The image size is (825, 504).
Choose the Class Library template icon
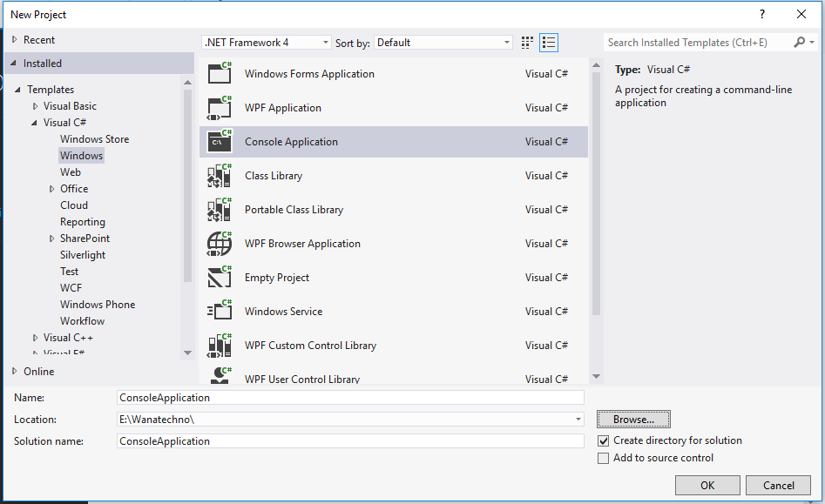pyautogui.click(x=220, y=176)
